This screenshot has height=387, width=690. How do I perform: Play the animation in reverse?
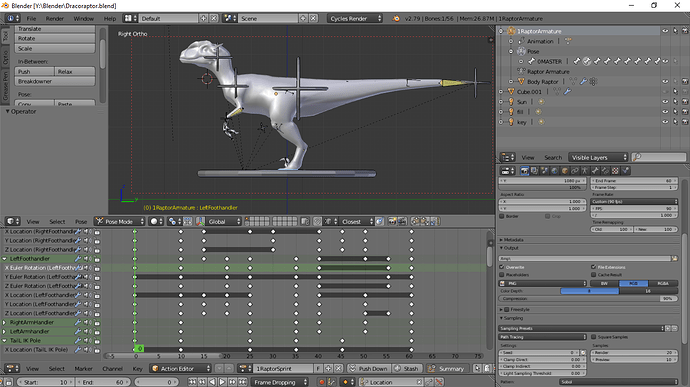[212, 382]
